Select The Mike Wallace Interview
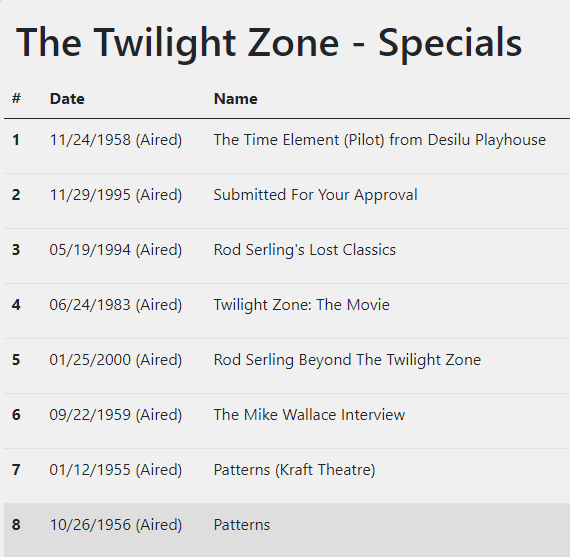Image resolution: width=570 pixels, height=557 pixels. pos(309,415)
